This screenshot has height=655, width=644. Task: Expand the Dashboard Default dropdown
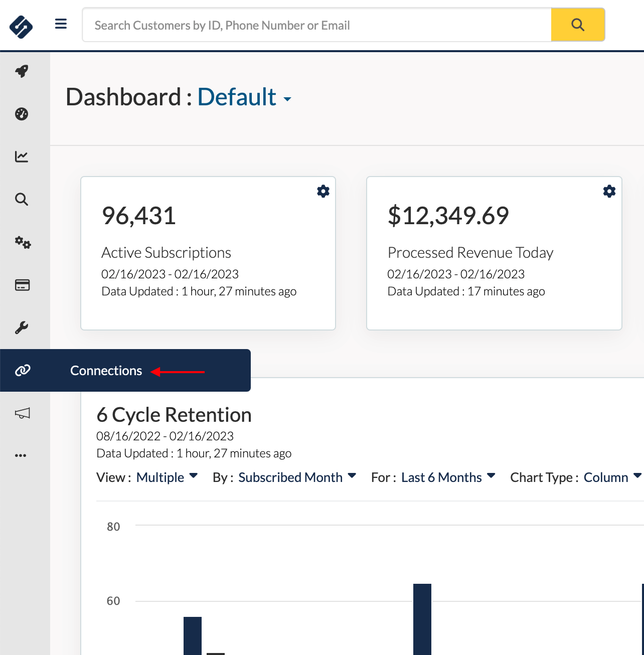click(244, 97)
